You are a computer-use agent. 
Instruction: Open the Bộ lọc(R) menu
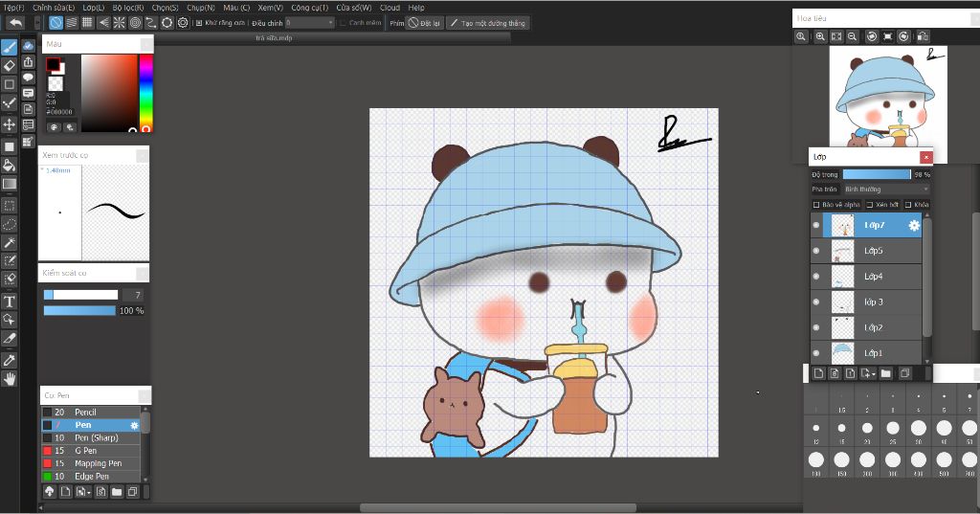tap(128, 8)
